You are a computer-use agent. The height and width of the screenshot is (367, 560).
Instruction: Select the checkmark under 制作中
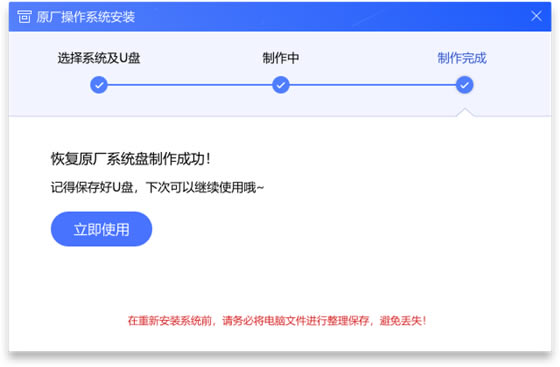pos(281,85)
